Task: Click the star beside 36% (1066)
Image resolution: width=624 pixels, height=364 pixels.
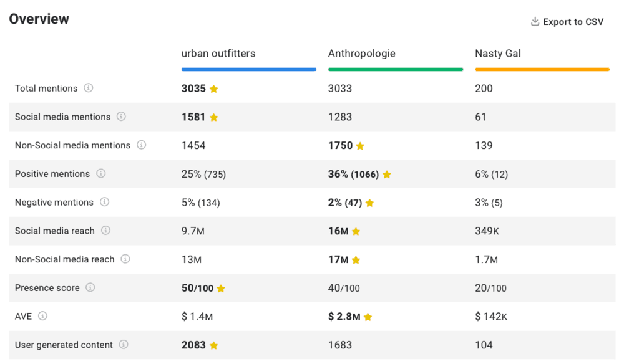Action: tap(387, 175)
